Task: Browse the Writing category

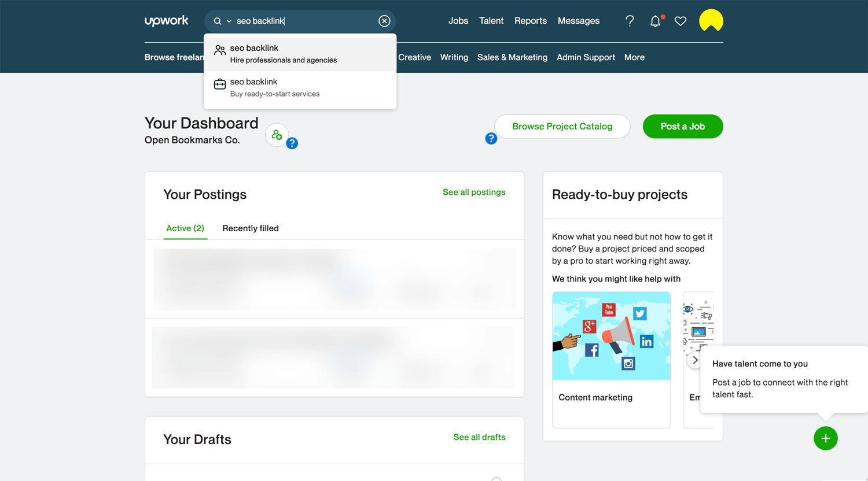Action: 454,57
